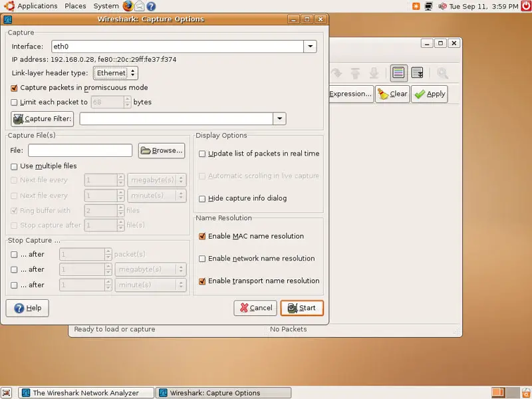
Task: Click the Capture Filter button
Action: click(x=43, y=119)
